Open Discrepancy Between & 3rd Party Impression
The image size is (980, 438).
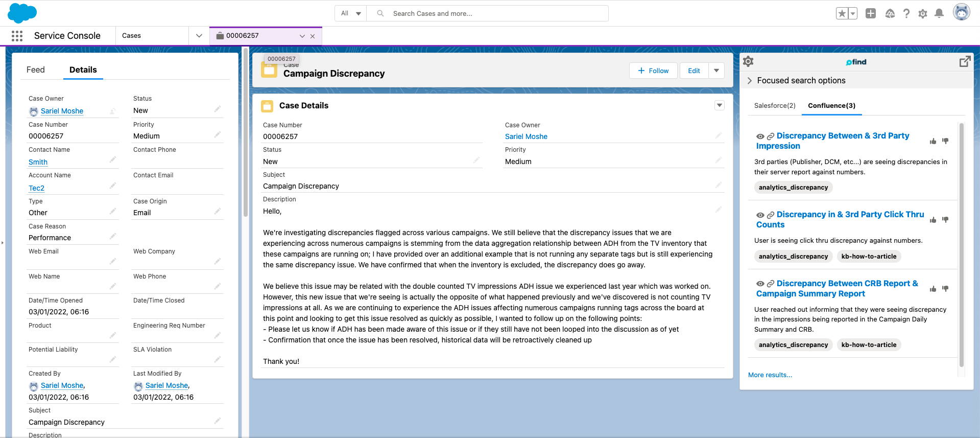coord(833,141)
